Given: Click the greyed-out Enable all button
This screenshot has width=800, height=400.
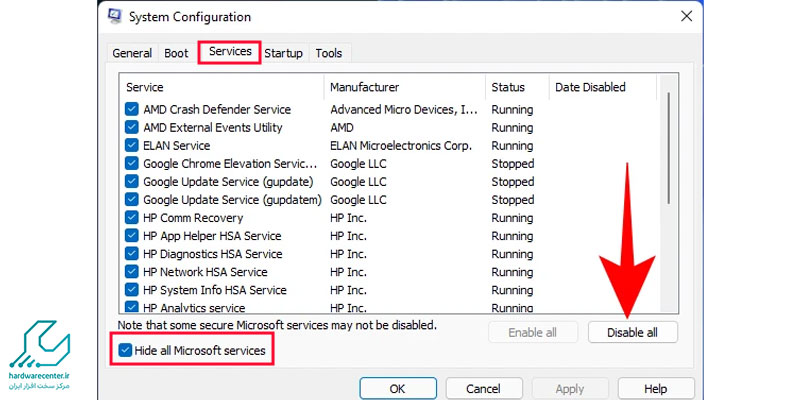Looking at the screenshot, I should pyautogui.click(x=533, y=333).
